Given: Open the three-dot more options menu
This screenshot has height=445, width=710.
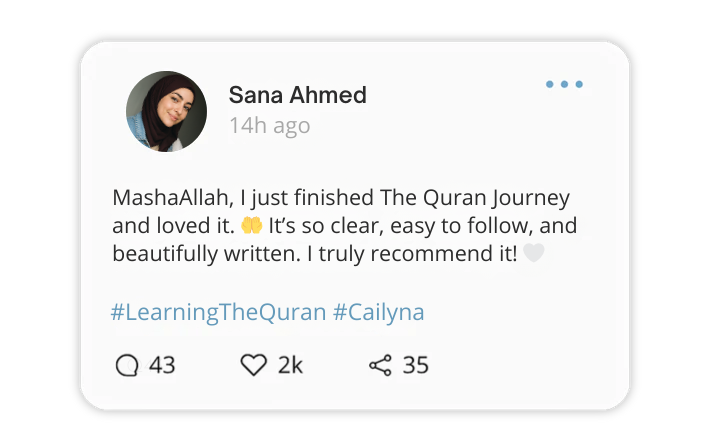Looking at the screenshot, I should 564,85.
